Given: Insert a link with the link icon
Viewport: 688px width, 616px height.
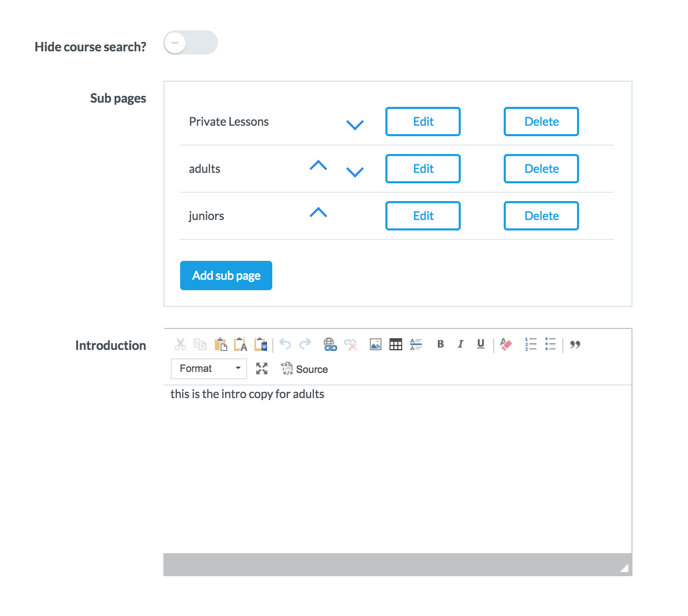Looking at the screenshot, I should 330,344.
